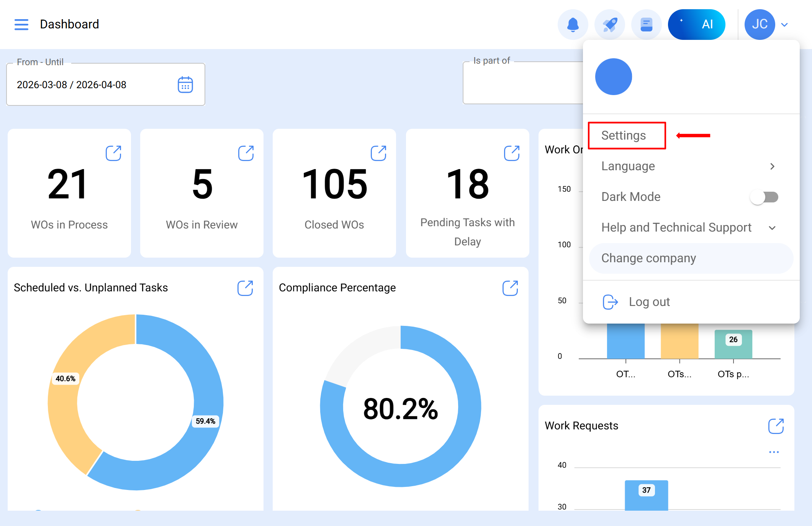Viewport: 812px width, 526px height.
Task: Click Log out
Action: click(x=649, y=302)
